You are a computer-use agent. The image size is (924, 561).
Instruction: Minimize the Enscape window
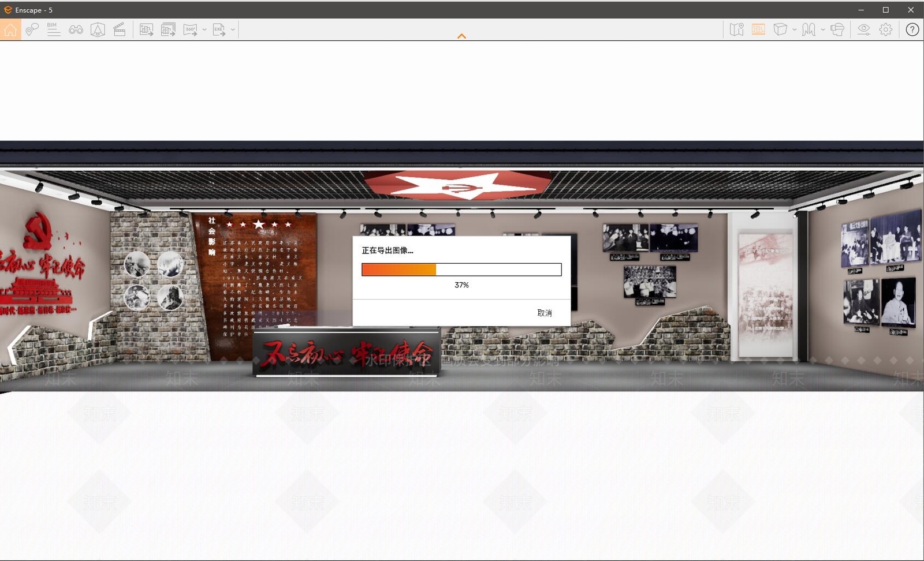[861, 10]
